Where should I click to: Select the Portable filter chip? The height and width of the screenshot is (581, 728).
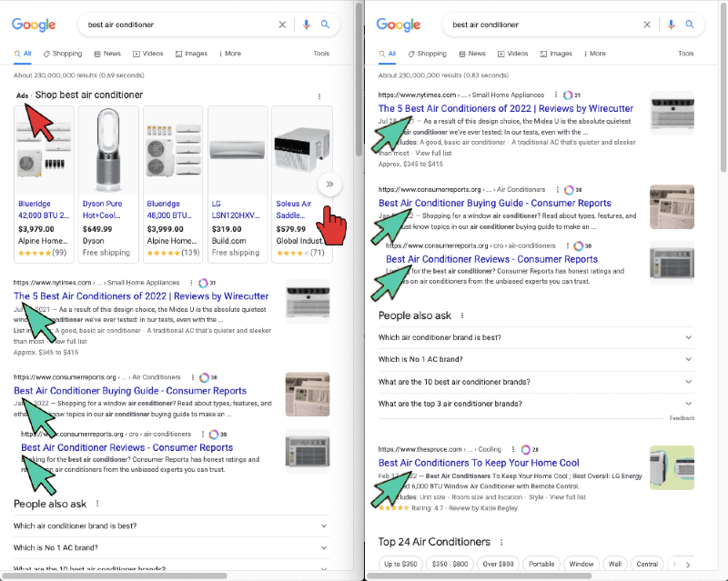[541, 564]
